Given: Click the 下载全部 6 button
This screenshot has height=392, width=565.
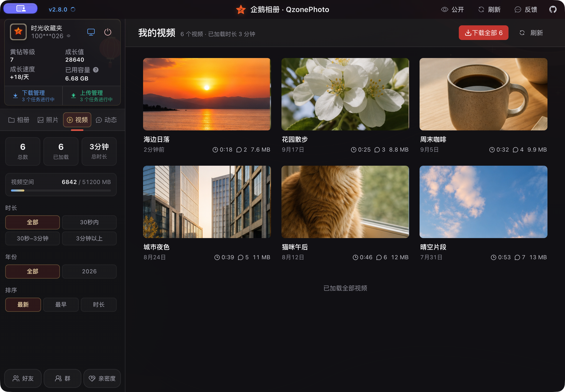Looking at the screenshot, I should (x=483, y=33).
